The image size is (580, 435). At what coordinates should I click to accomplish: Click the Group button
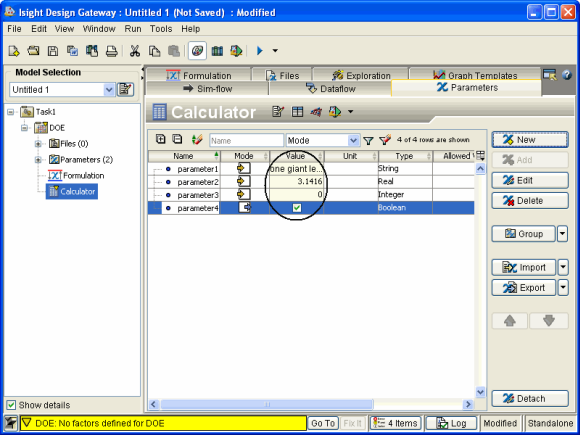pyautogui.click(x=523, y=234)
